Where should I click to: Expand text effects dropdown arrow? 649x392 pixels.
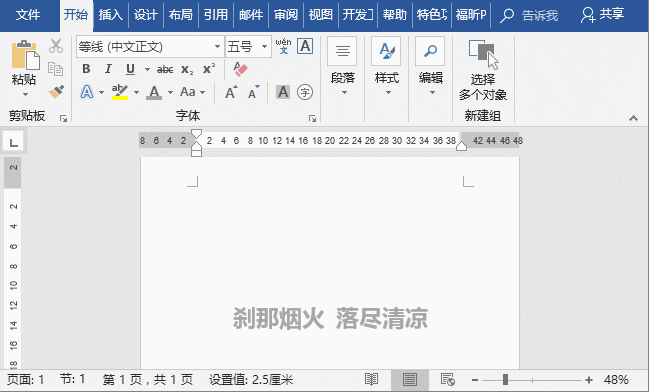coord(101,92)
